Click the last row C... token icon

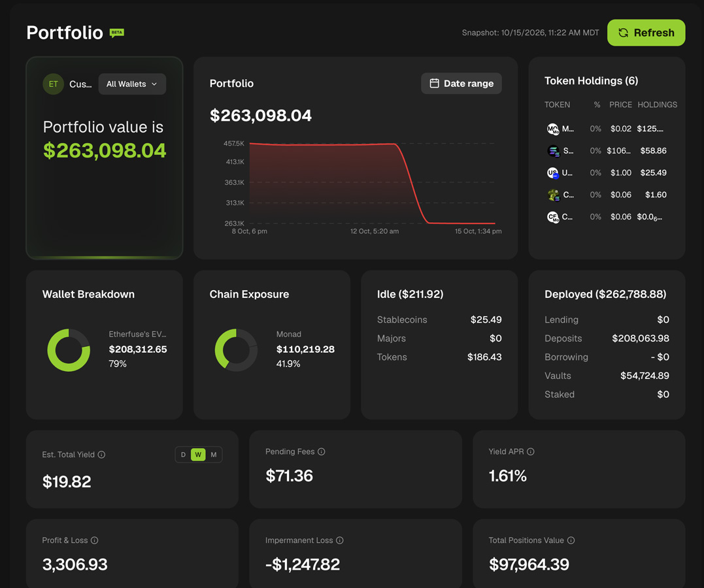pyautogui.click(x=553, y=217)
